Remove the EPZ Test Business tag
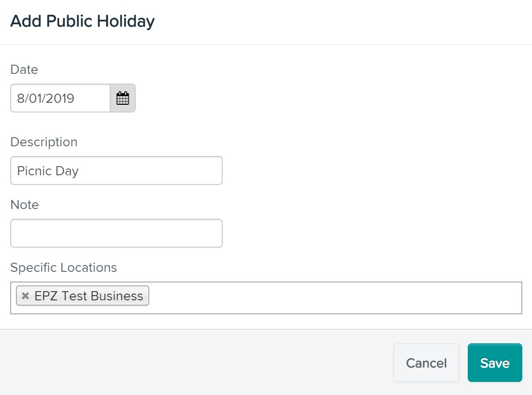Image resolution: width=532 pixels, height=395 pixels. click(25, 296)
